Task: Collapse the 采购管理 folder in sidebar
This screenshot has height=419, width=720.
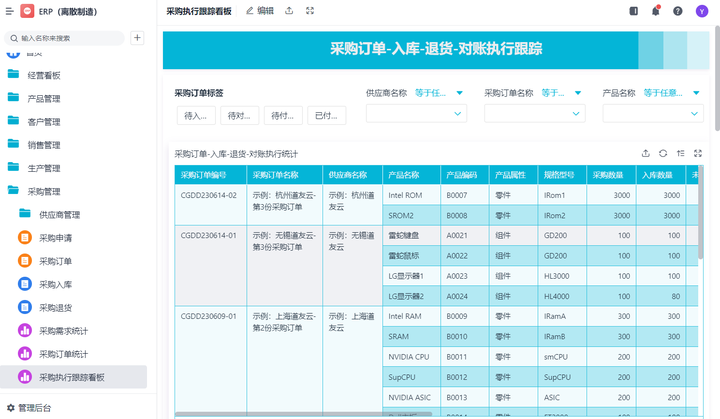Action: pos(44,190)
